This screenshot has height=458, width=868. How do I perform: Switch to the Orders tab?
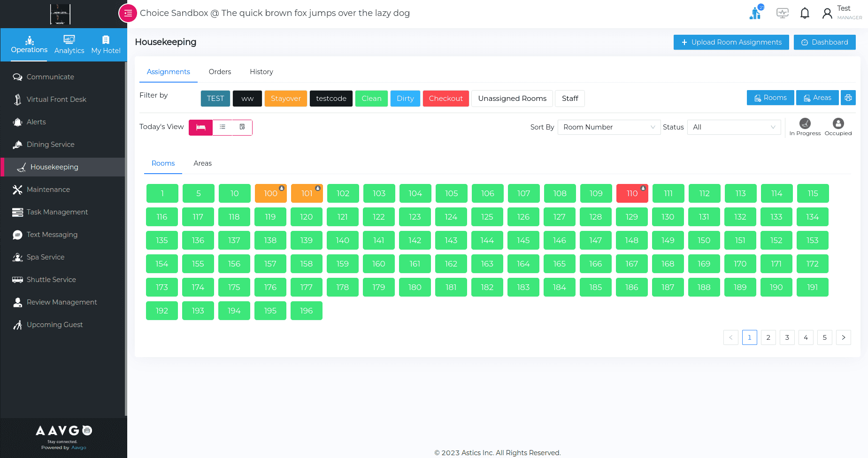click(x=220, y=72)
